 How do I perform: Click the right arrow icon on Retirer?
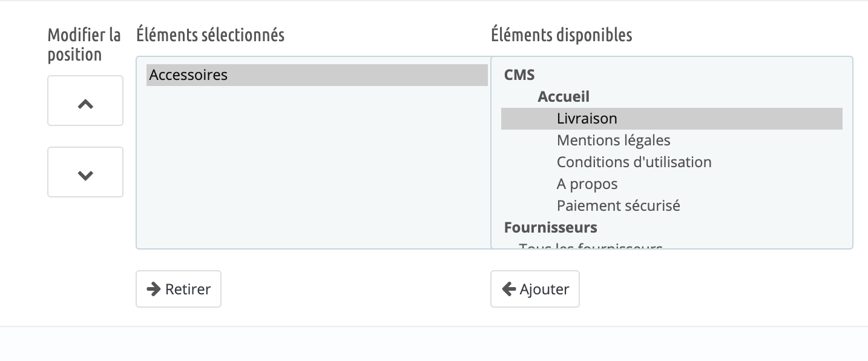(x=154, y=289)
